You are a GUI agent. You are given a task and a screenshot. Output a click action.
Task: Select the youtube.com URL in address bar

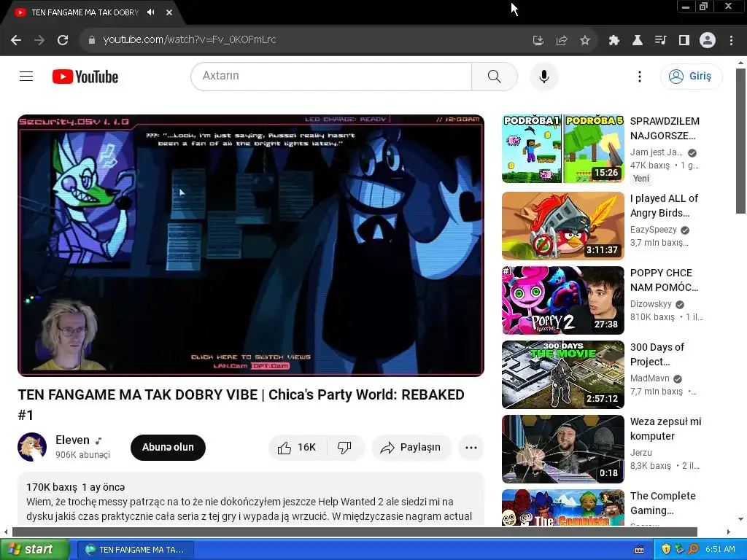(x=190, y=39)
